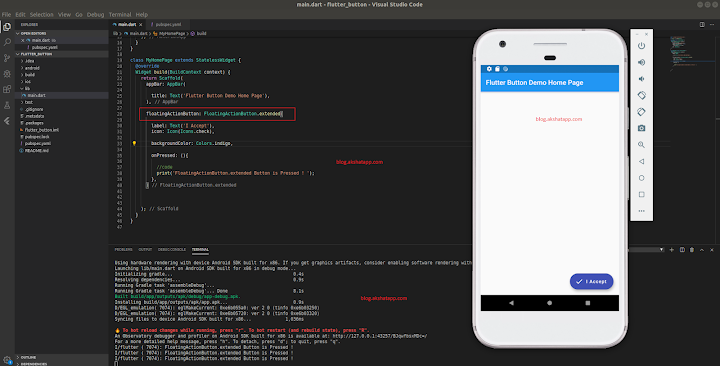
Task: Switch to the Debug Console tab
Action: 172,250
